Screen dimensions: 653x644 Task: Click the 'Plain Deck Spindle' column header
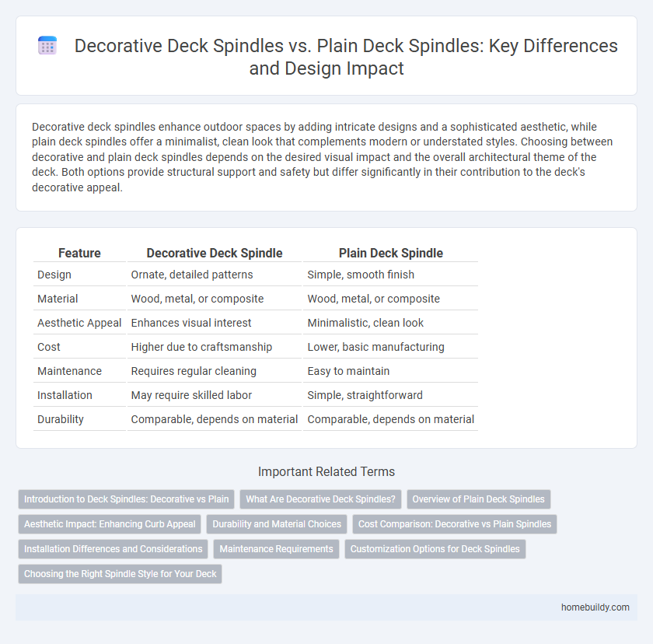(390, 253)
